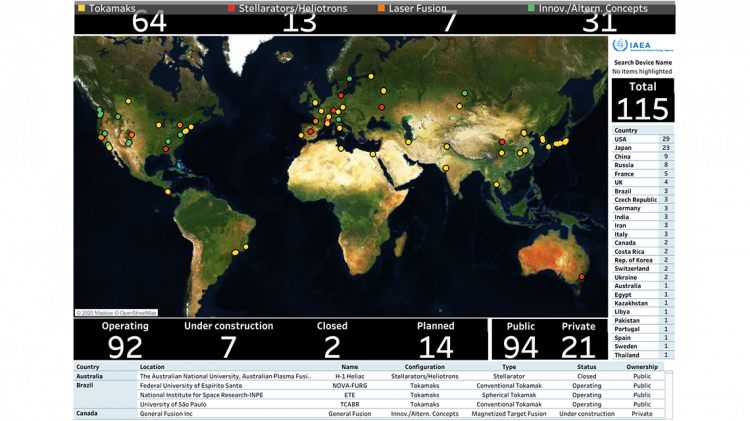Screen dimensions: 750x421
Task: Select the Public 94 ownership tile
Action: pos(520,340)
